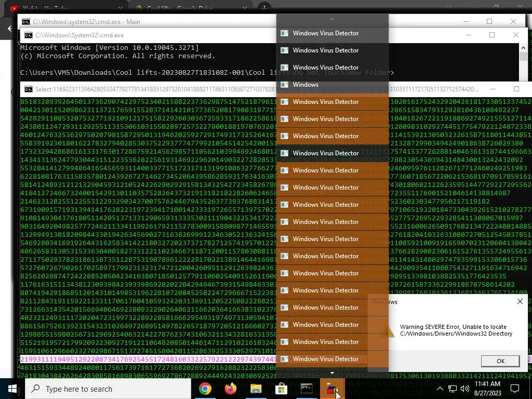This screenshot has width=532, height=399.
Task: Close the cmd.exe - Main window
Action: click(513, 21)
